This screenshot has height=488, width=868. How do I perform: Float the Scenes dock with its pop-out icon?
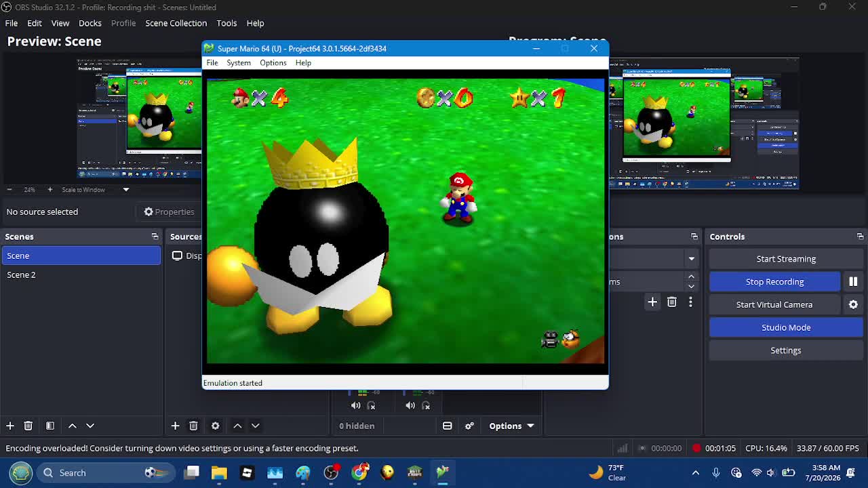click(x=155, y=237)
